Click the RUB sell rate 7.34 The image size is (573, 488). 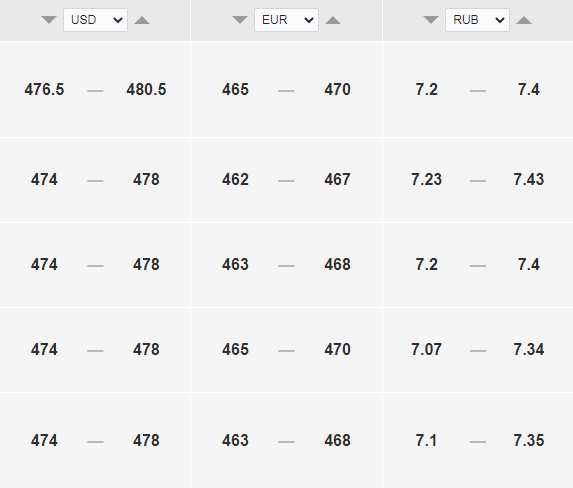pyautogui.click(x=528, y=349)
